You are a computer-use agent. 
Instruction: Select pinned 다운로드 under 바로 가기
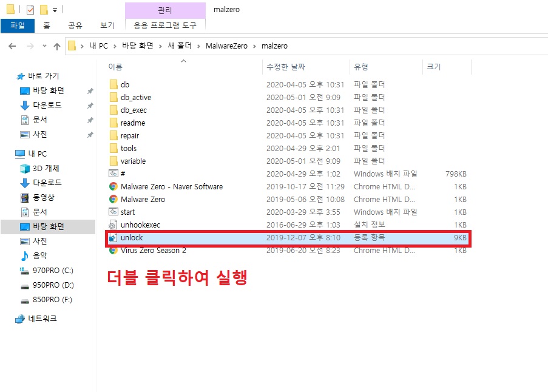click(x=41, y=105)
